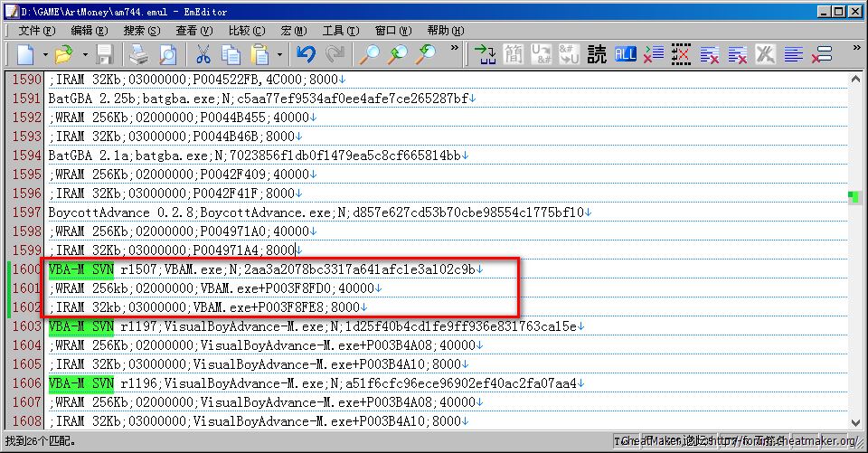868x453 pixels.
Task: Toggle the blue ALL toolbar button
Action: [625, 55]
